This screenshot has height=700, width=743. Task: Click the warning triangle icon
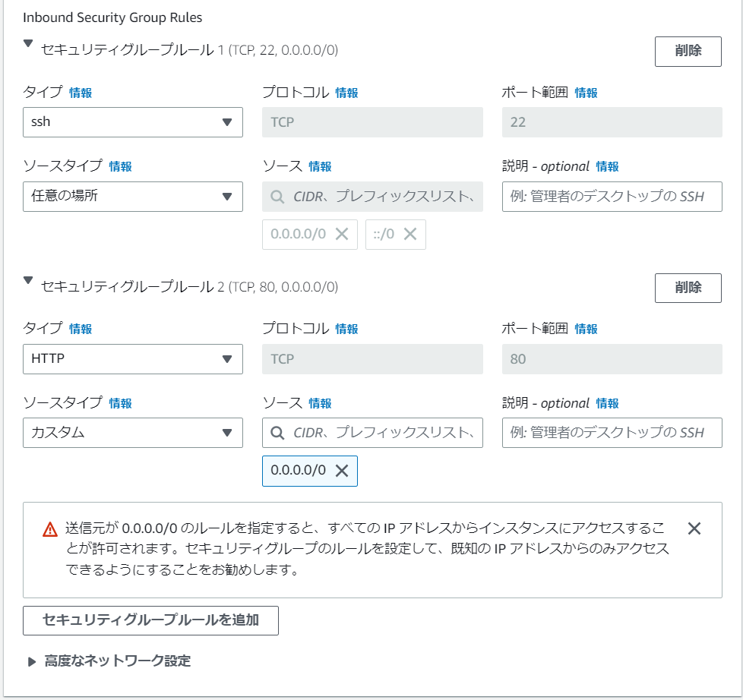49,529
